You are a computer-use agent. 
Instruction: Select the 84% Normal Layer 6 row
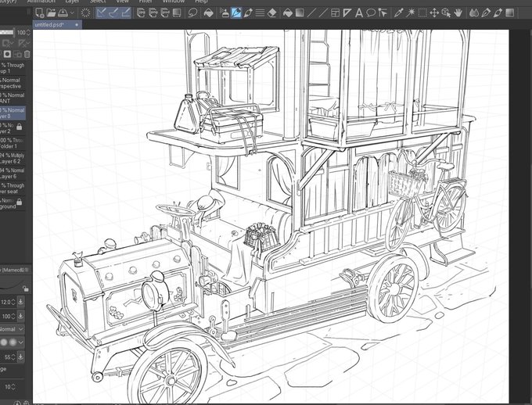point(13,174)
